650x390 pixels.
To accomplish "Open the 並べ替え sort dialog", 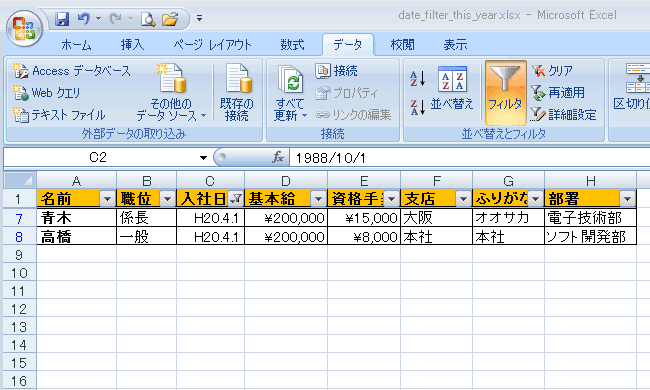I will click(x=452, y=88).
